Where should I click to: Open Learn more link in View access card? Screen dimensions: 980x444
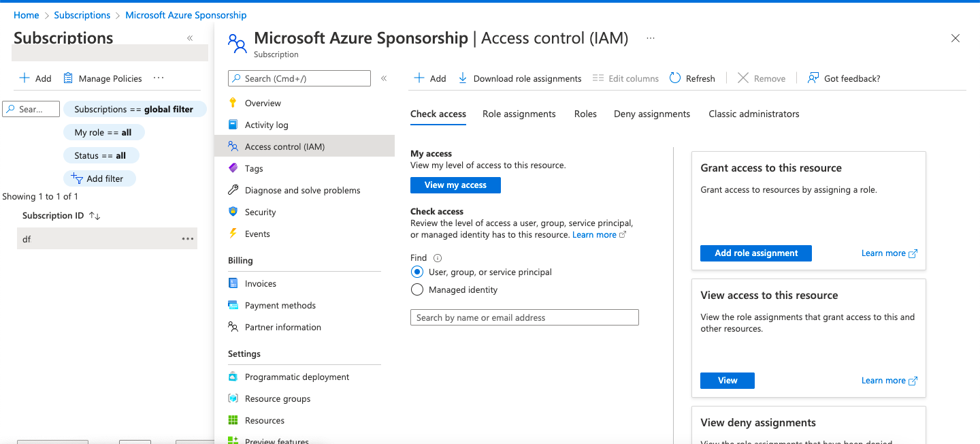[x=889, y=381]
